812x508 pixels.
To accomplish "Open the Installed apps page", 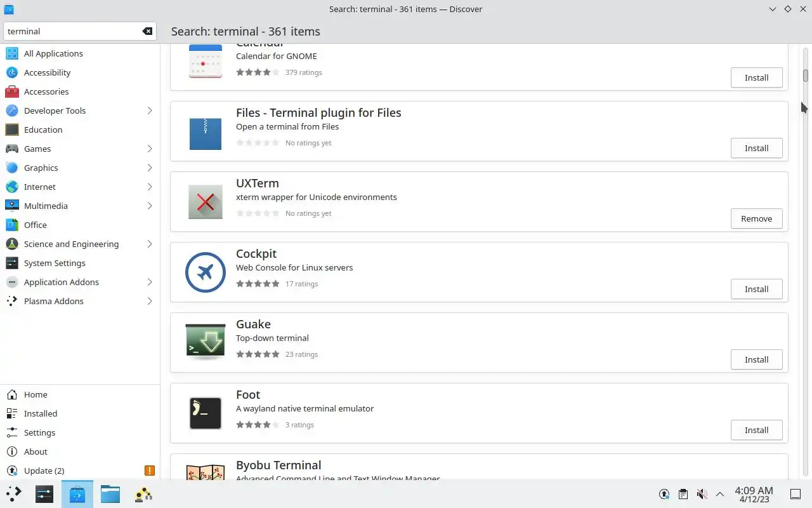I will click(x=41, y=413).
